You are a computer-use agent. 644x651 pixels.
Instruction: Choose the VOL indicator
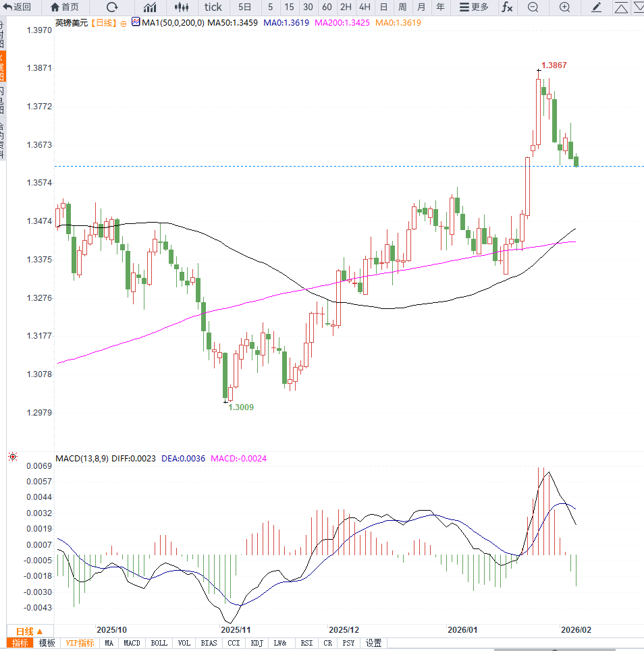[x=184, y=643]
